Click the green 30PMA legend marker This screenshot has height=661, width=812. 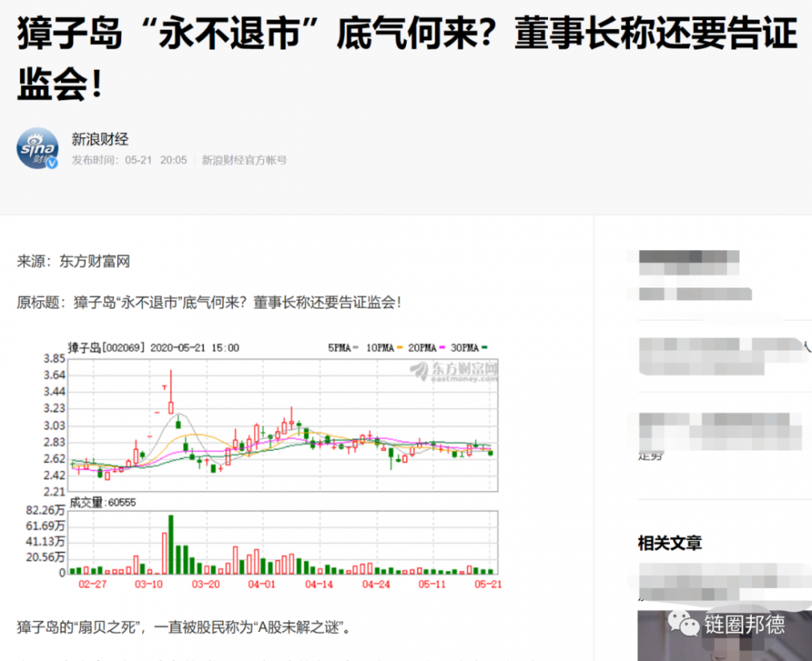click(x=484, y=348)
